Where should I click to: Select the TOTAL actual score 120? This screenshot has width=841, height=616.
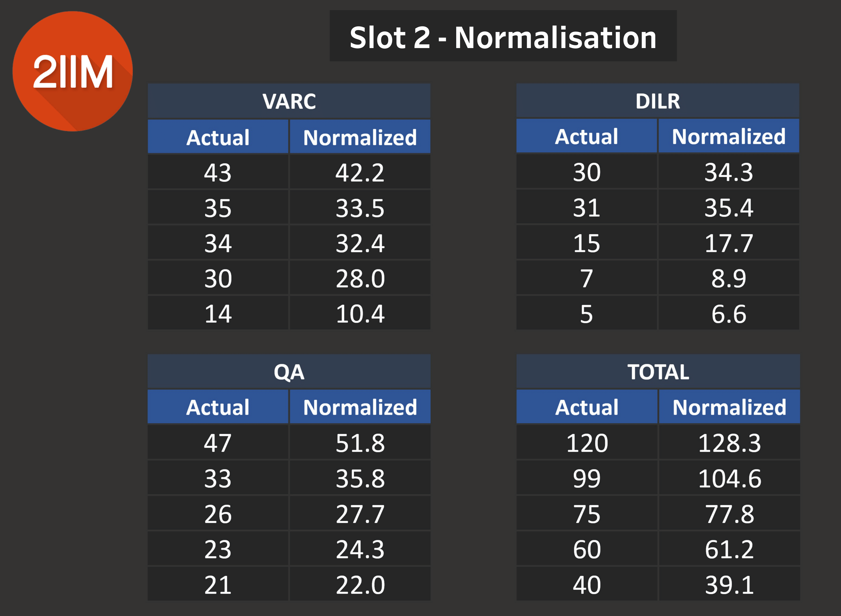pyautogui.click(x=587, y=443)
